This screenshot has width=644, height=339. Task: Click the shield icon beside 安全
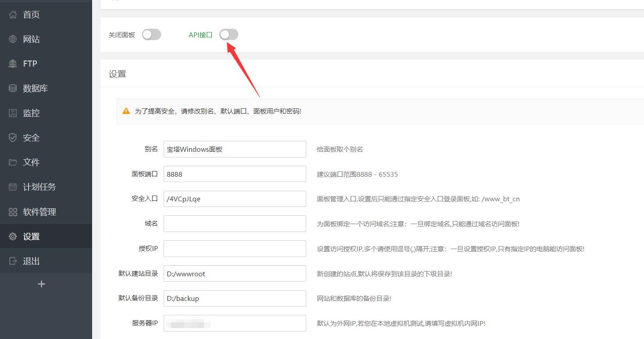point(13,137)
